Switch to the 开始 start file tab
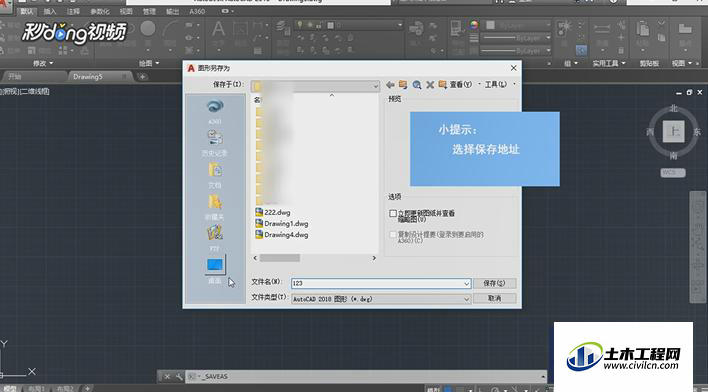 click(34, 77)
